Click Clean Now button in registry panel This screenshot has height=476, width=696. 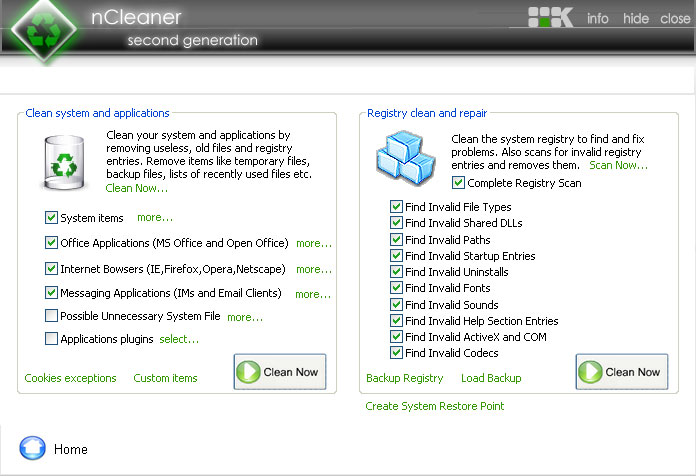click(621, 372)
